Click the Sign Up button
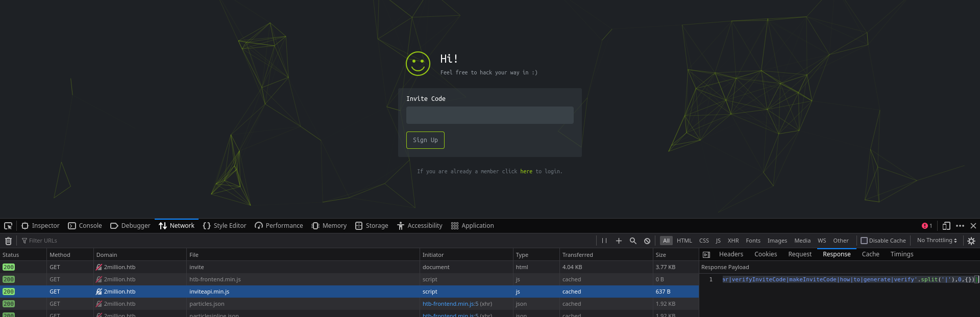Viewport: 980px width, 317px height. [x=425, y=140]
